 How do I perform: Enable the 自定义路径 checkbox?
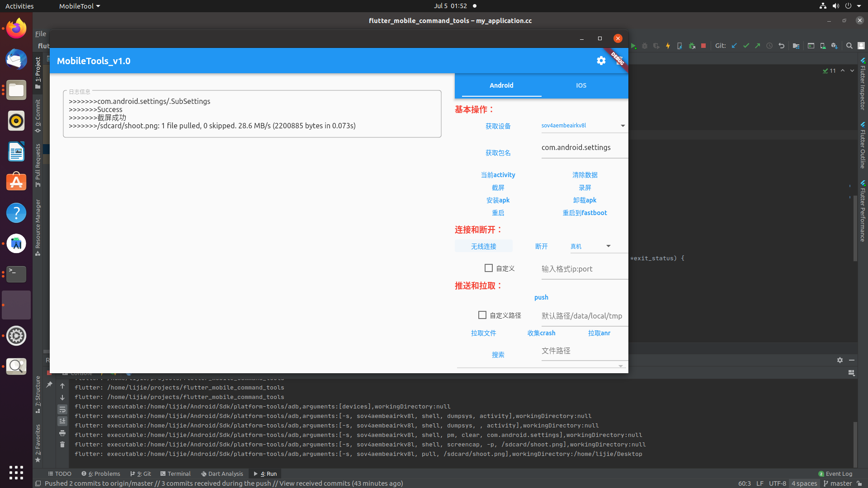click(482, 315)
